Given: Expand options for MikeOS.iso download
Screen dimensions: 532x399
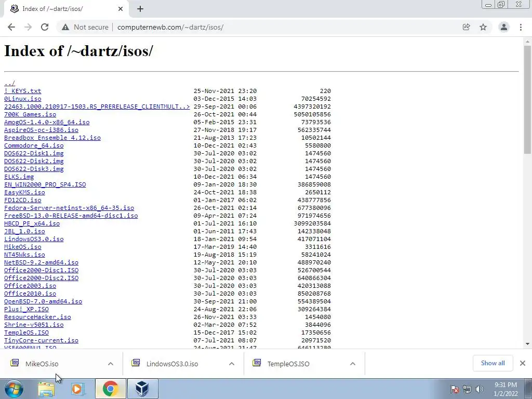Looking at the screenshot, I should point(111,364).
